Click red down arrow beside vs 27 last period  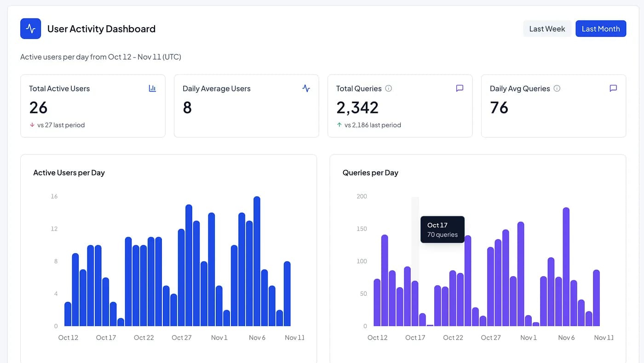tap(32, 125)
